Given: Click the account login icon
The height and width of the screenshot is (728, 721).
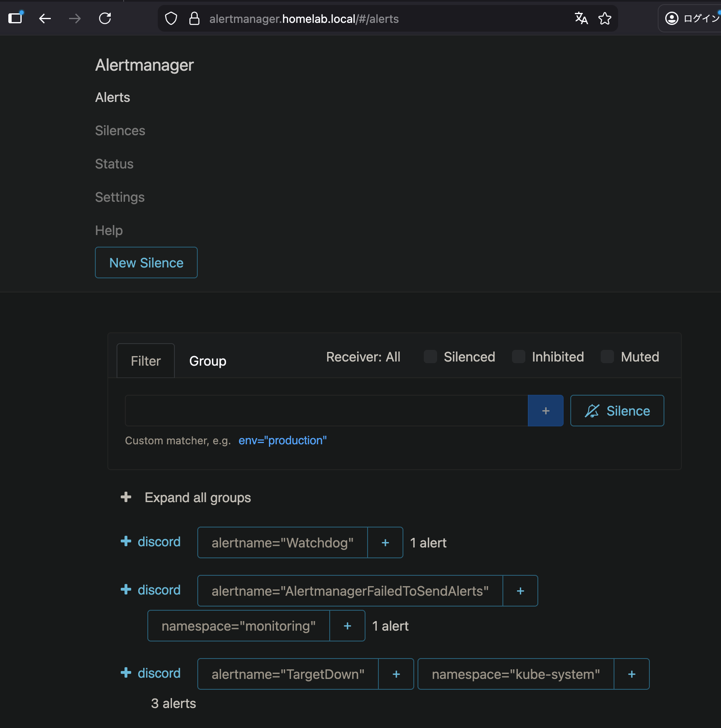Looking at the screenshot, I should [x=671, y=18].
